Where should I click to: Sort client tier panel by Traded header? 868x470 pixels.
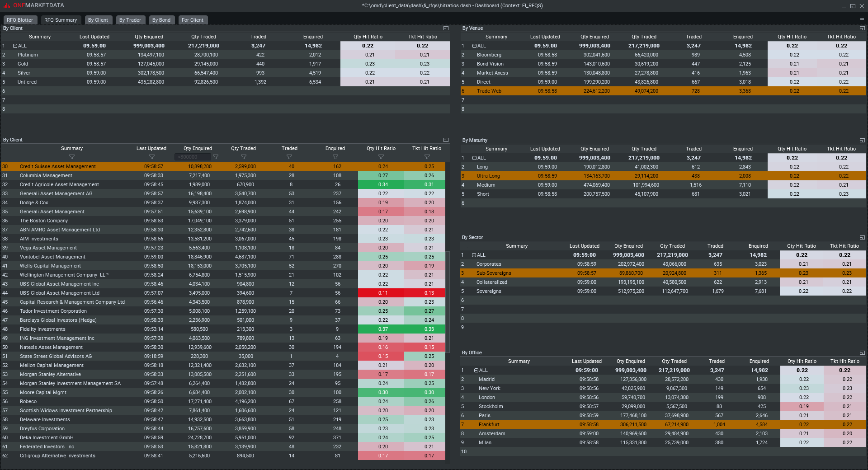[258, 37]
